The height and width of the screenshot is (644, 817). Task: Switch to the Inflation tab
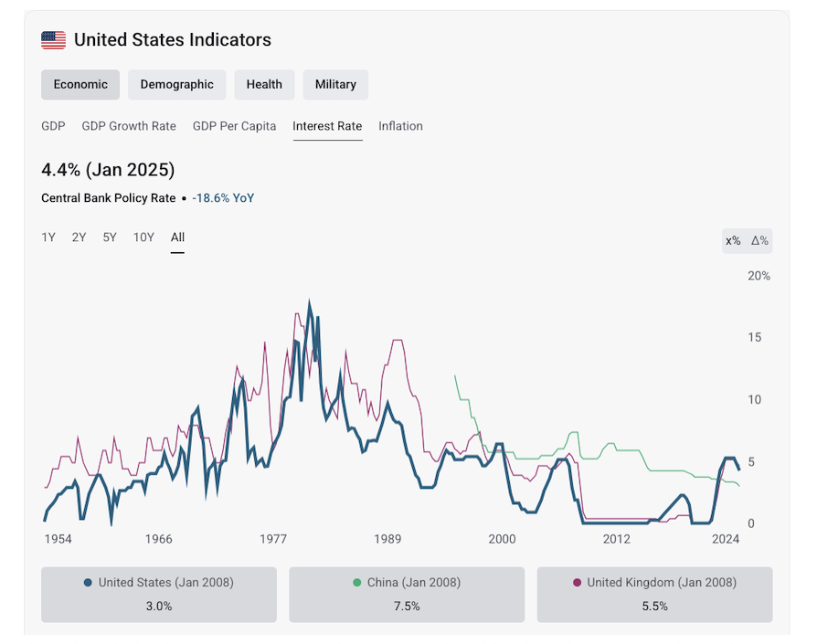coord(400,126)
